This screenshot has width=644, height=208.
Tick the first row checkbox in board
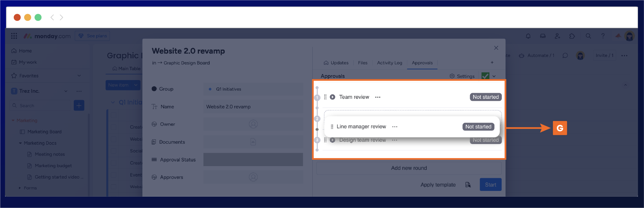tap(114, 115)
